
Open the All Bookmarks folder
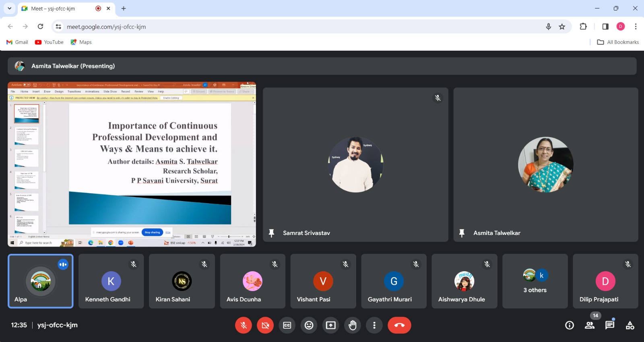pos(618,42)
